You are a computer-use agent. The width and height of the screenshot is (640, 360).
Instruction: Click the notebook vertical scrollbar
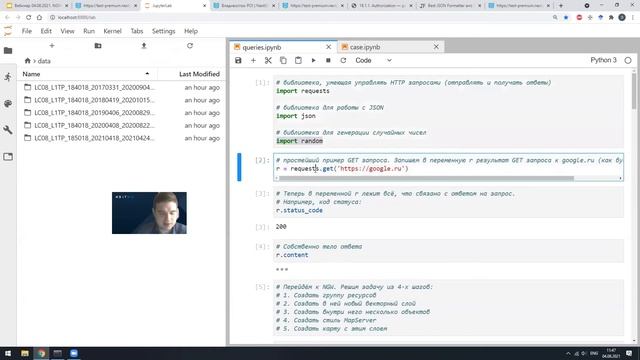point(634,91)
